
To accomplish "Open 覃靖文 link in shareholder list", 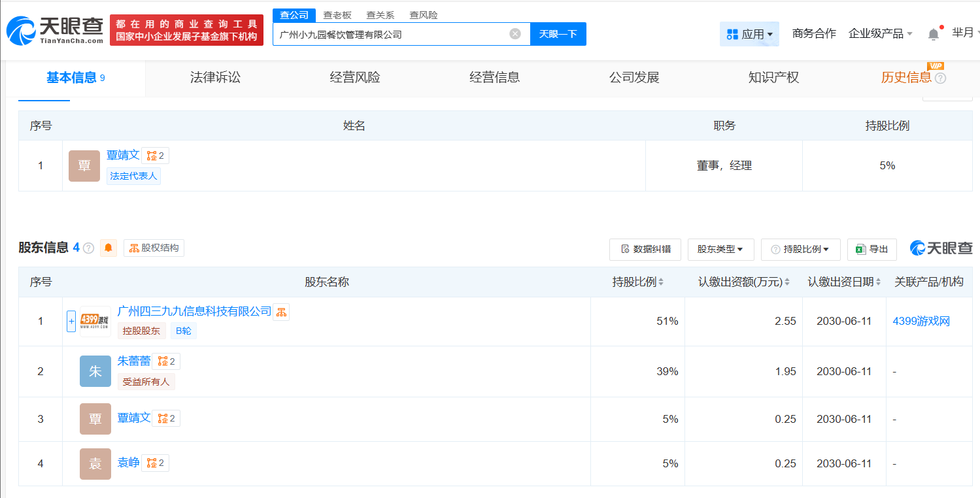I will point(134,418).
